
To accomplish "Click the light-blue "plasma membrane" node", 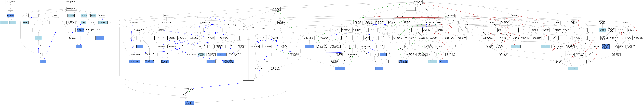I will click(x=103, y=23).
